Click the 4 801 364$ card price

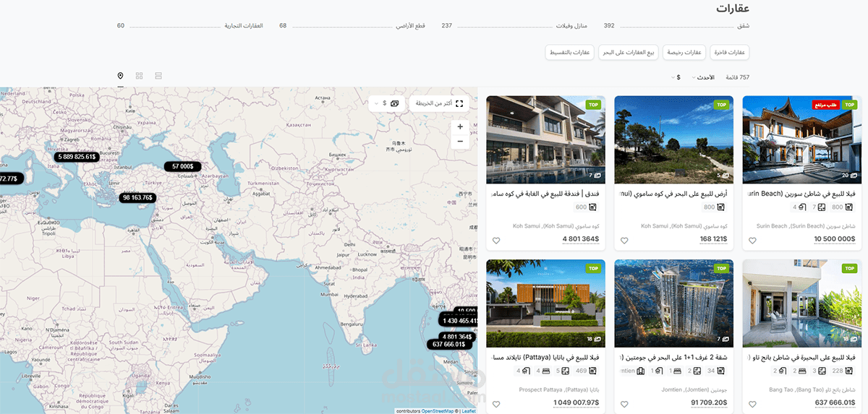coord(581,239)
